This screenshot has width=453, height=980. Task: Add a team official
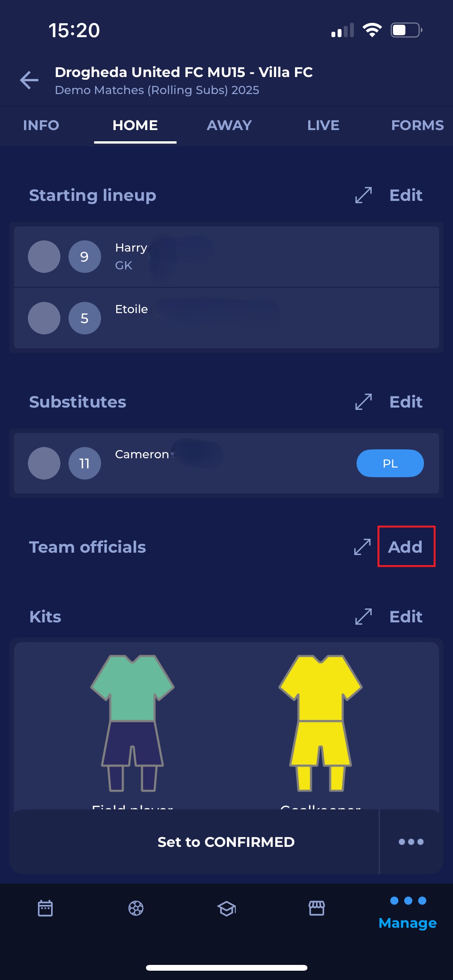405,547
